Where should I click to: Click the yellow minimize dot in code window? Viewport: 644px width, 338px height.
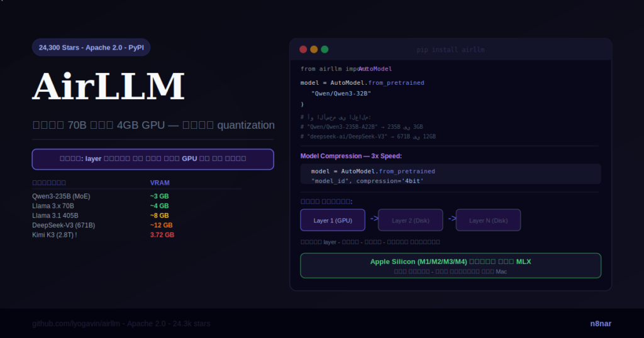pos(314,50)
